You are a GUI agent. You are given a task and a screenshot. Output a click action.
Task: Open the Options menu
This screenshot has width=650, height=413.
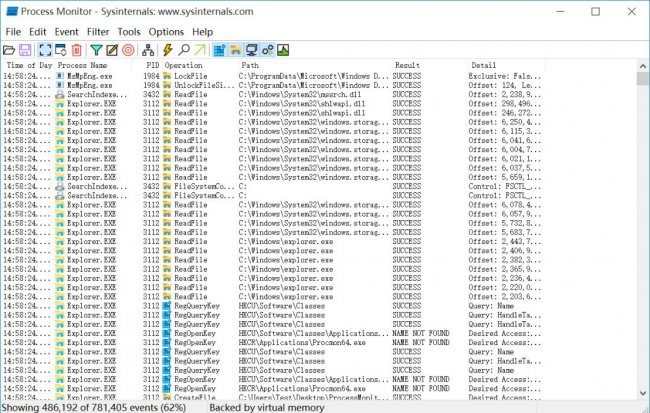click(166, 32)
